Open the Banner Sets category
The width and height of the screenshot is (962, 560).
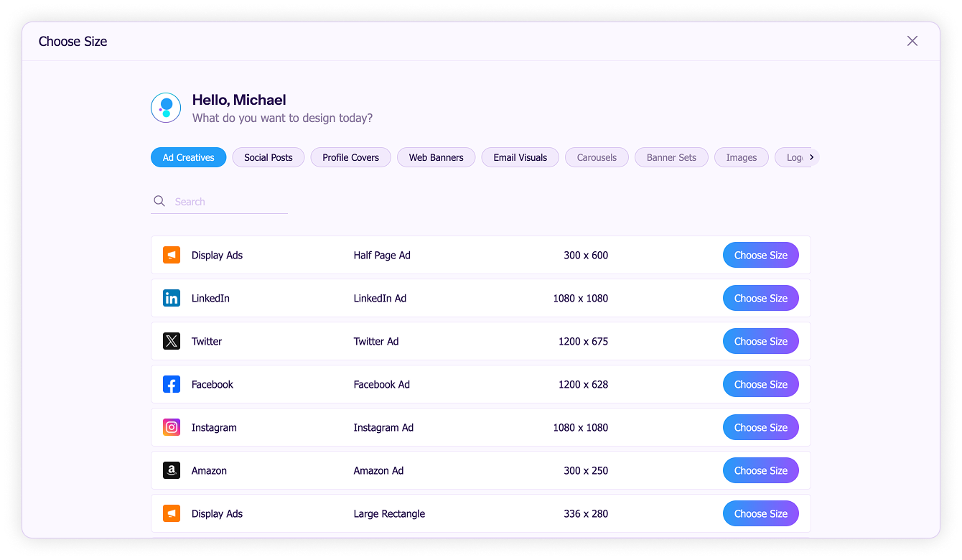tap(671, 157)
